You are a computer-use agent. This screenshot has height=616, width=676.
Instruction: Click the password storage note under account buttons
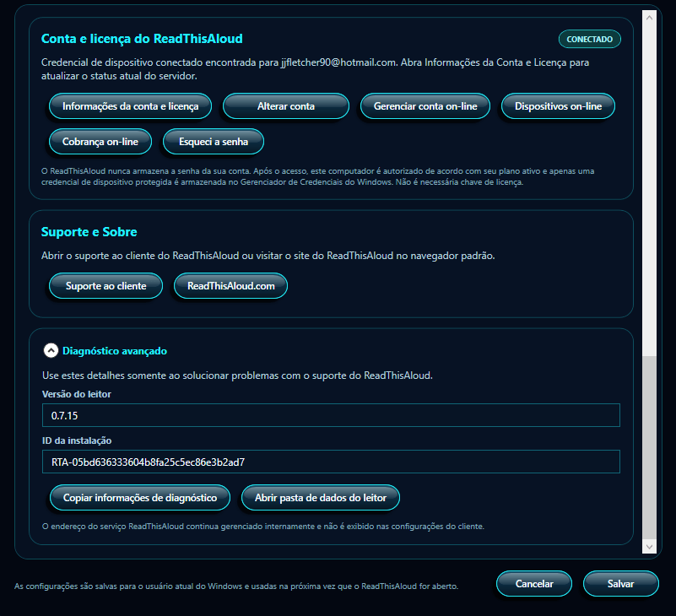point(317,176)
